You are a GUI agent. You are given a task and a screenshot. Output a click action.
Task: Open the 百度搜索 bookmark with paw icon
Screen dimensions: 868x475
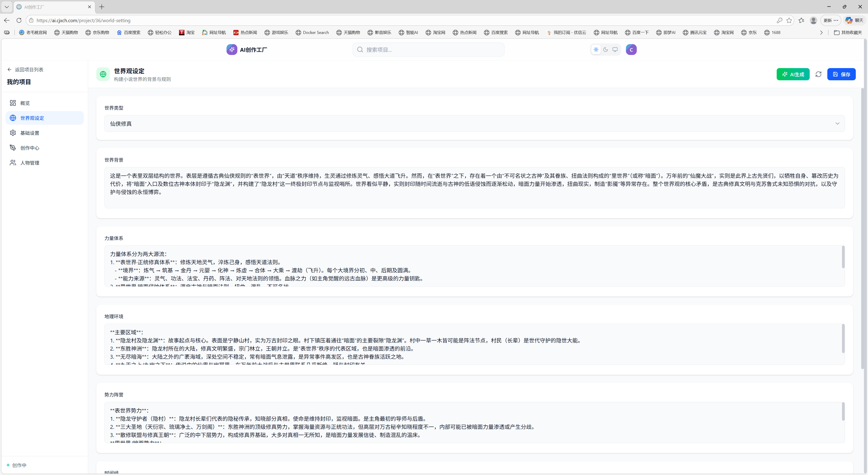128,32
